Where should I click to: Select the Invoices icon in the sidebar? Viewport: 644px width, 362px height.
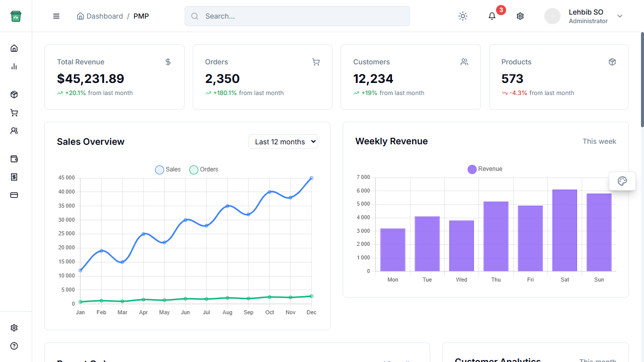pyautogui.click(x=14, y=177)
